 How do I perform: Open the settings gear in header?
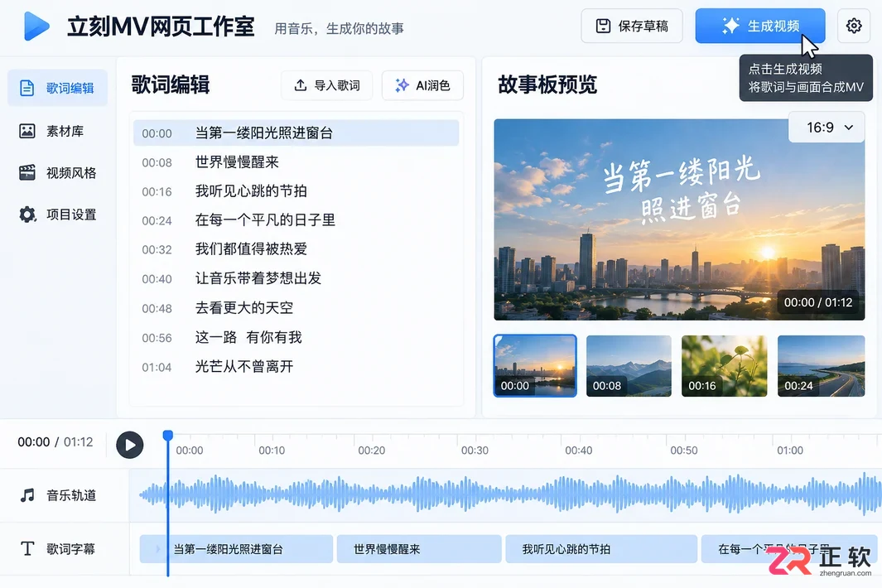coord(853,26)
